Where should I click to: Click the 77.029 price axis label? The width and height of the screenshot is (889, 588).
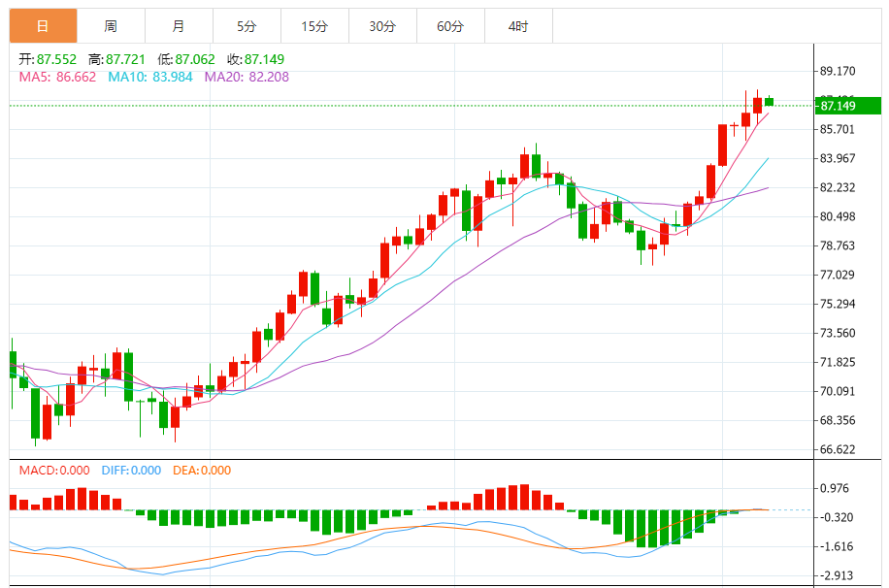click(x=838, y=275)
